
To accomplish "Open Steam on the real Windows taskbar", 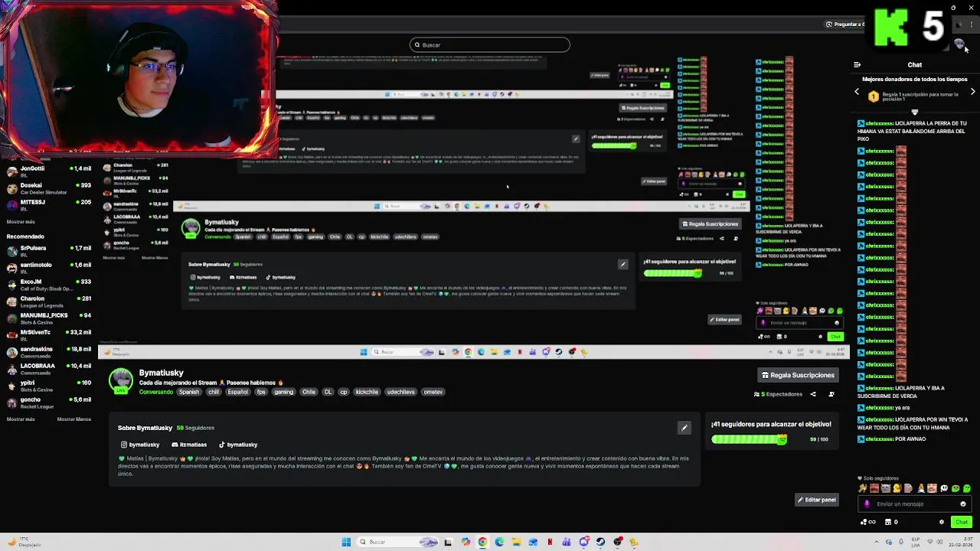I will 600,542.
